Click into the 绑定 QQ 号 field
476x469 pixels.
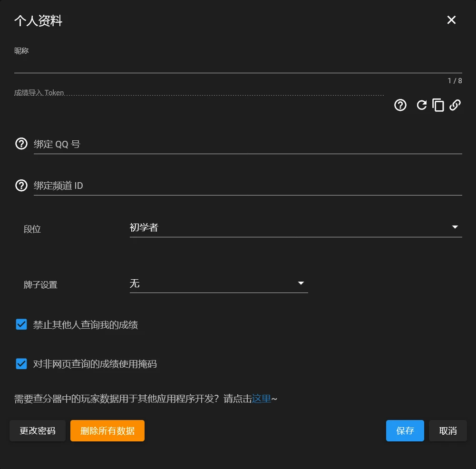247,144
